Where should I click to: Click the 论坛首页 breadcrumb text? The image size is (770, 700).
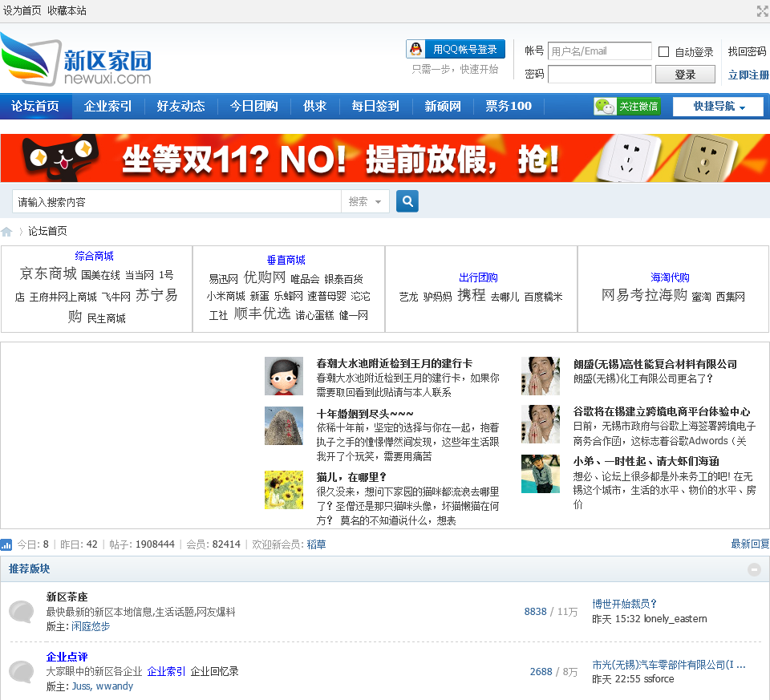click(x=47, y=231)
